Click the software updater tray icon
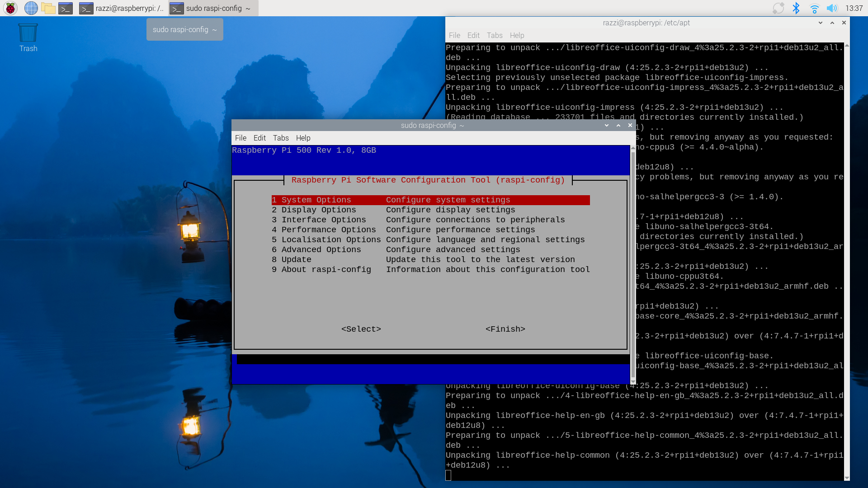 pos(778,8)
